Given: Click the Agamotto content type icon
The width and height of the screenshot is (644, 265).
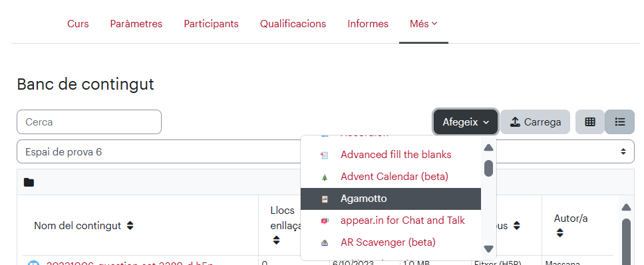Looking at the screenshot, I should [325, 199].
